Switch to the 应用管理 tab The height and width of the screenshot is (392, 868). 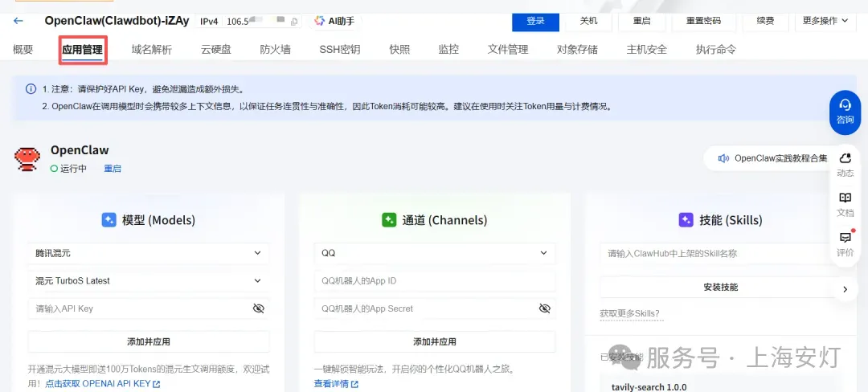(x=83, y=50)
